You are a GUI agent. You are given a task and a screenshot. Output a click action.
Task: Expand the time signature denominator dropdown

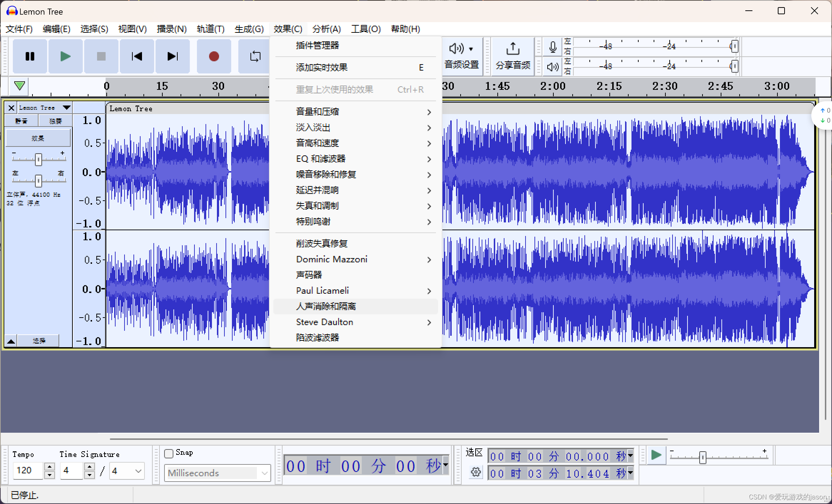tap(138, 471)
